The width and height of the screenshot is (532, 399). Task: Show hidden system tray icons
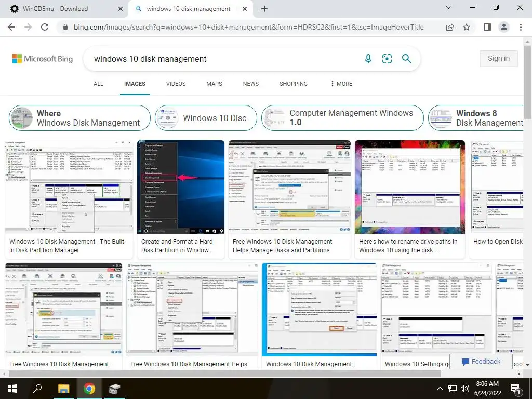point(440,389)
